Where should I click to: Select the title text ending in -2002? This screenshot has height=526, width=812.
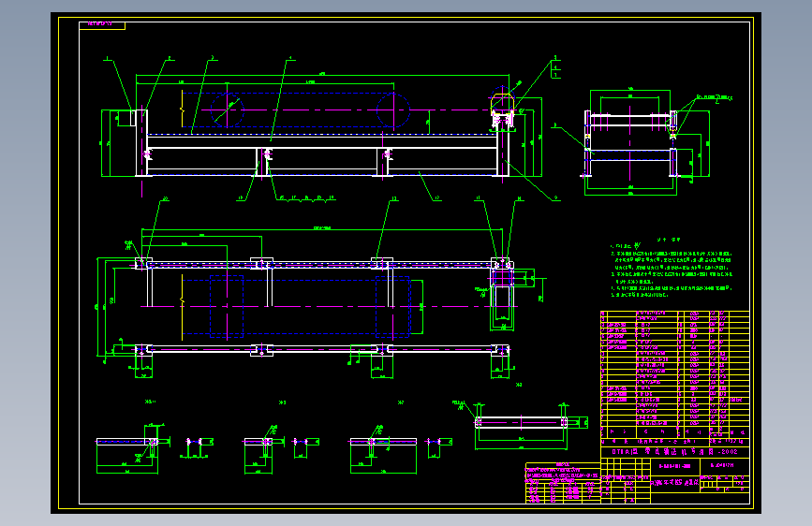coord(674,451)
